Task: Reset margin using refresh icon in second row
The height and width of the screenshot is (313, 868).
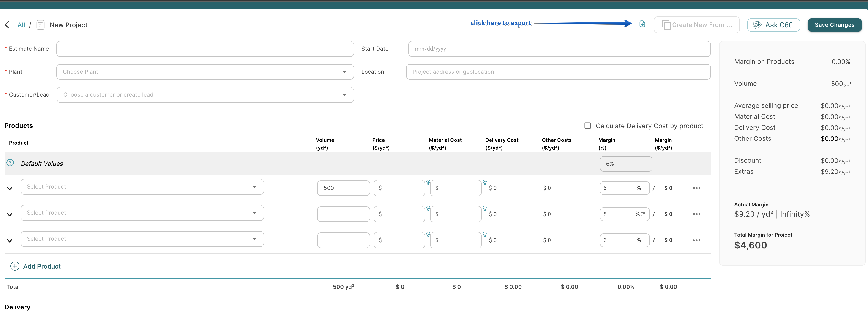Action: (x=643, y=214)
